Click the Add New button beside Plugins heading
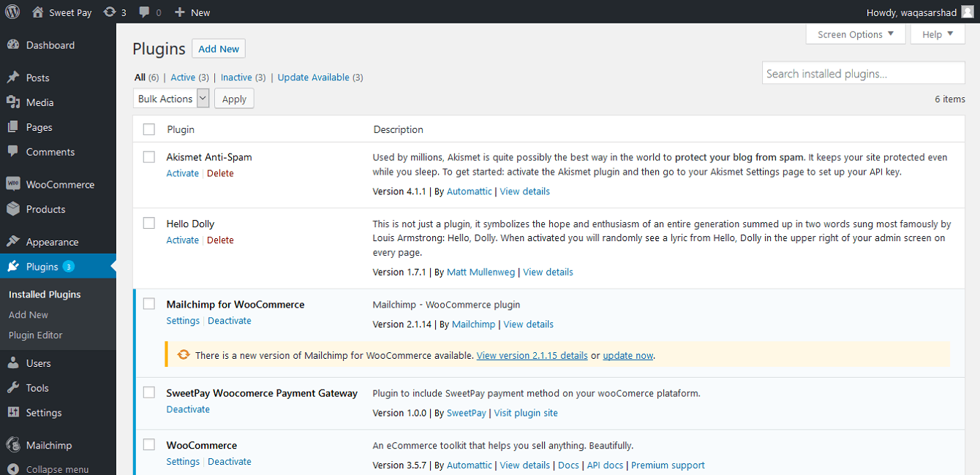This screenshot has width=980, height=475. tap(219, 49)
